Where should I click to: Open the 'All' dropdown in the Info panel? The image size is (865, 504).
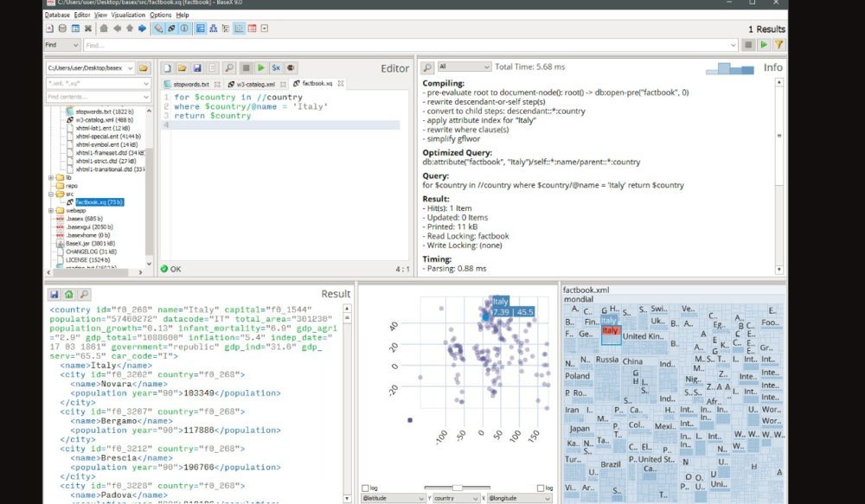coord(464,67)
